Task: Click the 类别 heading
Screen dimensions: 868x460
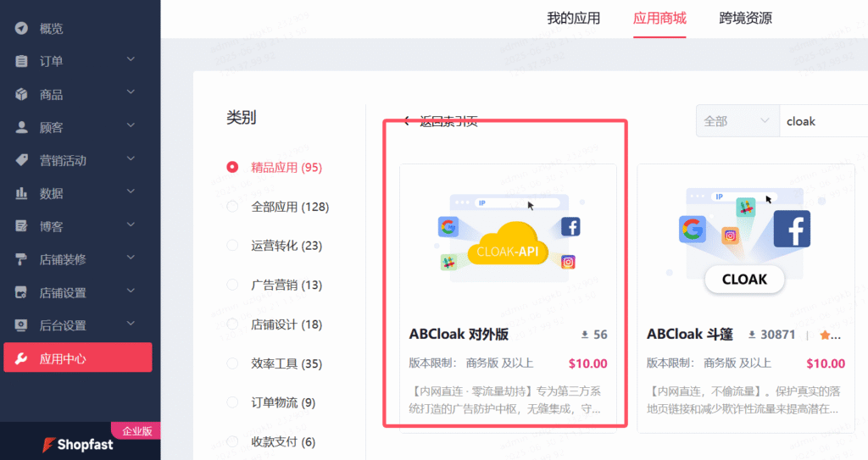Action: coord(242,118)
